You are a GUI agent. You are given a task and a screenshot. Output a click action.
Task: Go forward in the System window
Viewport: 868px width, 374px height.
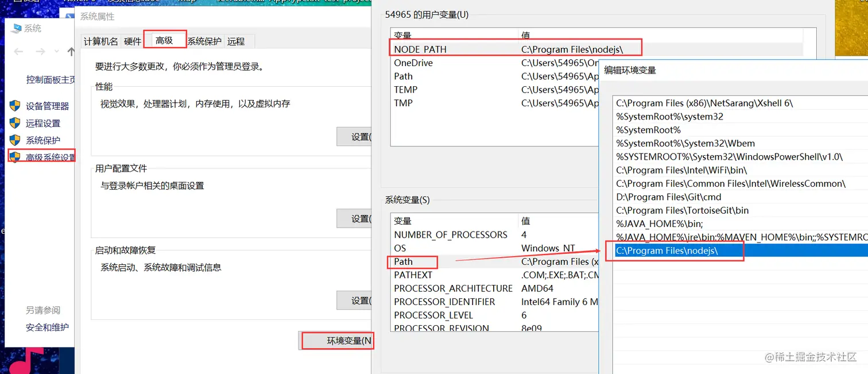[x=40, y=52]
